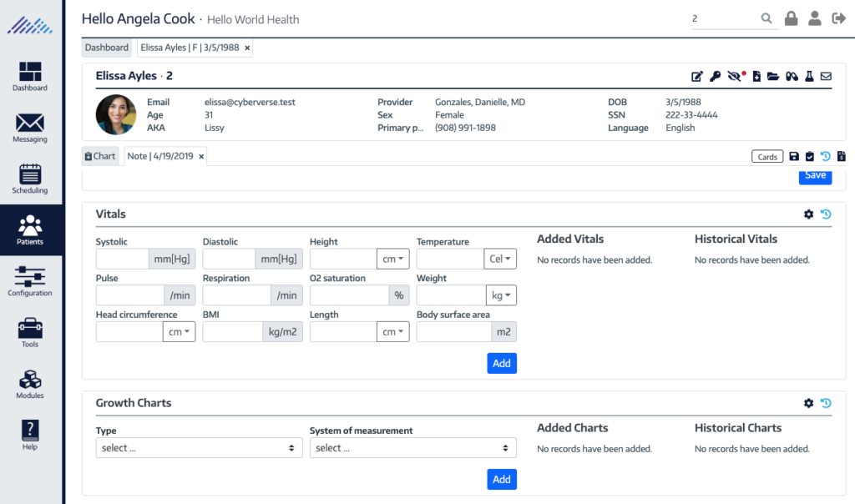
Task: Open the key icon to manage patient credentials
Action: tap(715, 76)
